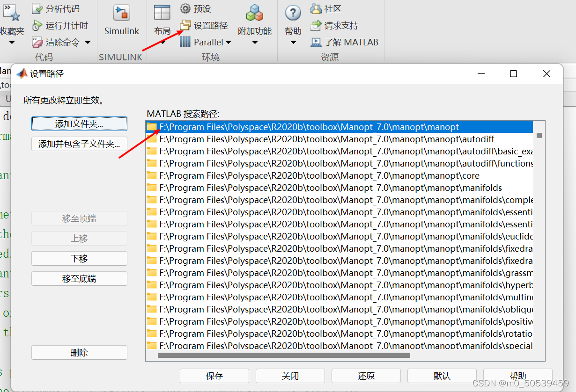Select the manifolds\comple path row

click(x=340, y=200)
